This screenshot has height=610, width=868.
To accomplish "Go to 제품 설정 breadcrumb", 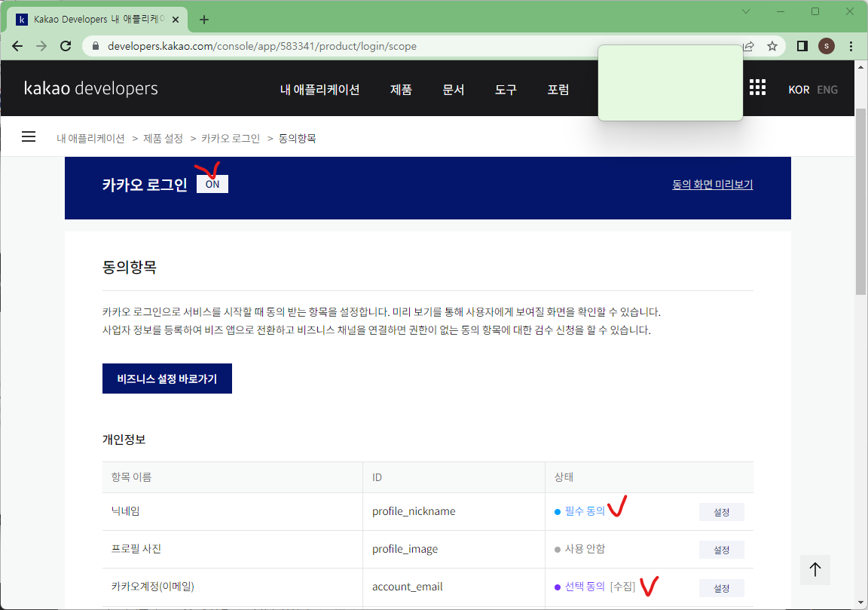I will tap(163, 139).
